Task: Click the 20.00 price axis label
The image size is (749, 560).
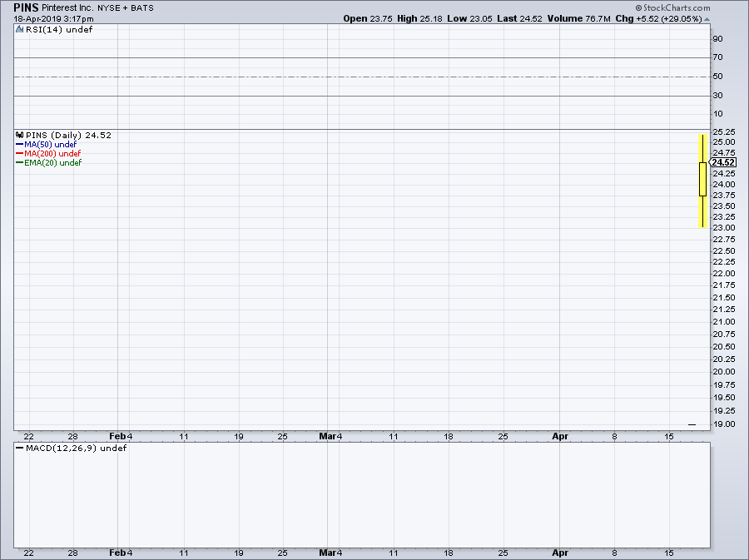Action: click(724, 371)
